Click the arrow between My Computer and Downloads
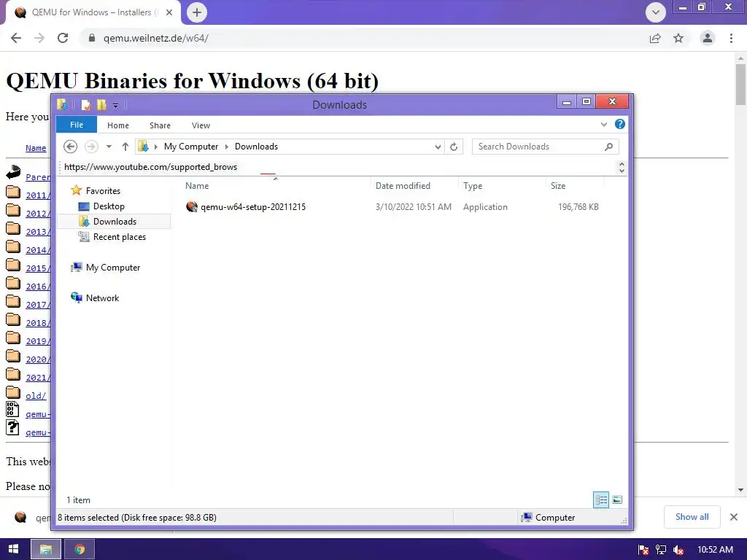The height and width of the screenshot is (560, 747). (227, 147)
